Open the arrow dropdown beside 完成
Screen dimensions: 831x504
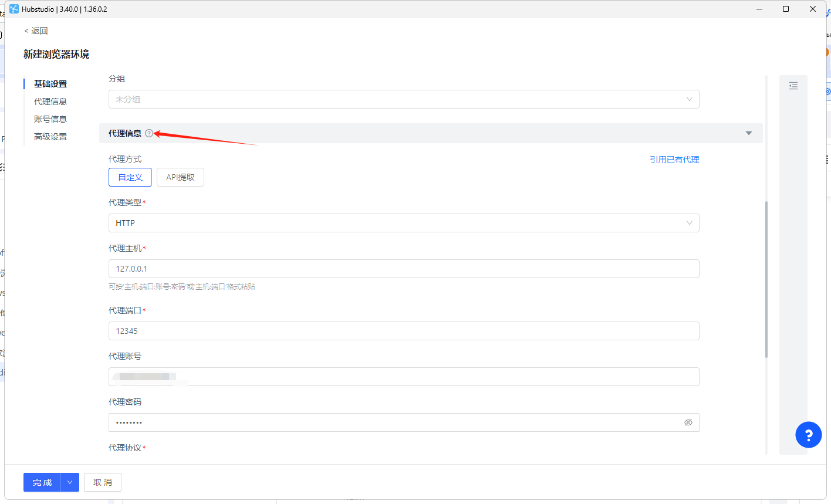70,482
